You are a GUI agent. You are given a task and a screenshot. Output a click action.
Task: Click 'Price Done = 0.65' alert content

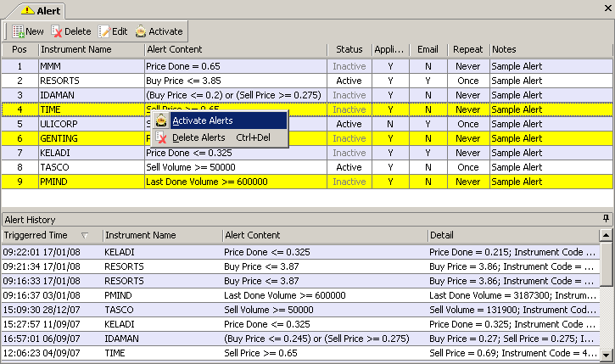point(183,66)
